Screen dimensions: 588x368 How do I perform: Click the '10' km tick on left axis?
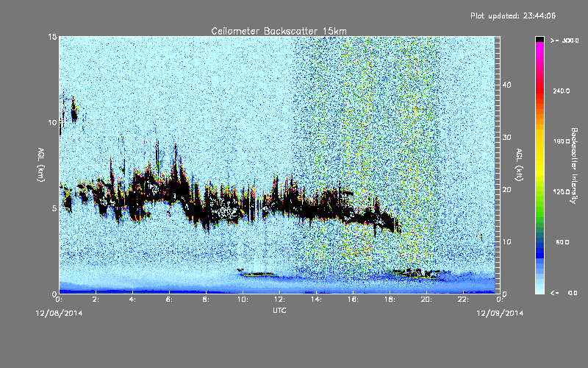(x=52, y=122)
